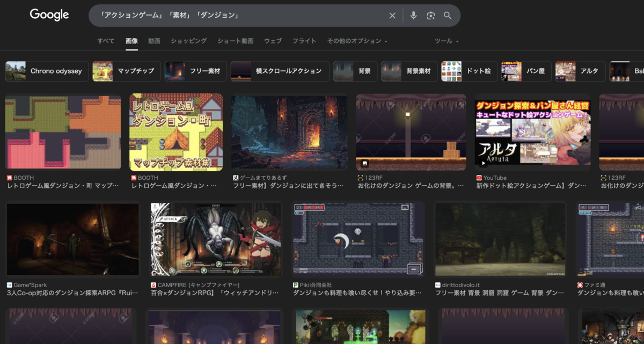Click the CAMPFIRE (キャンプファイヤー) source name
This screenshot has width=644, height=344.
coord(199,285)
